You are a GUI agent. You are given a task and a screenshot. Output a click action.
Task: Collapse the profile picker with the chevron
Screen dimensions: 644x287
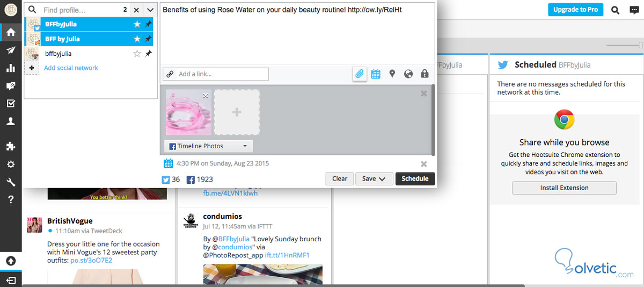tap(150, 10)
